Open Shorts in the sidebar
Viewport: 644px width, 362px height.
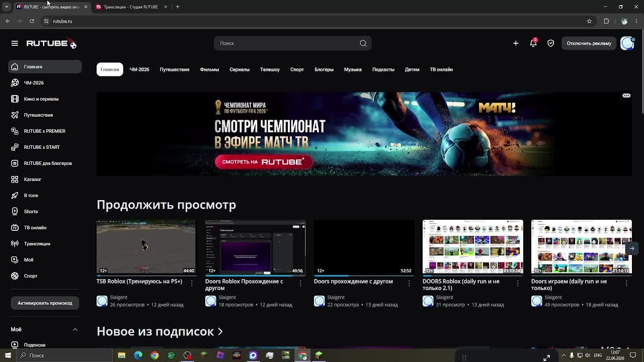tap(45, 212)
